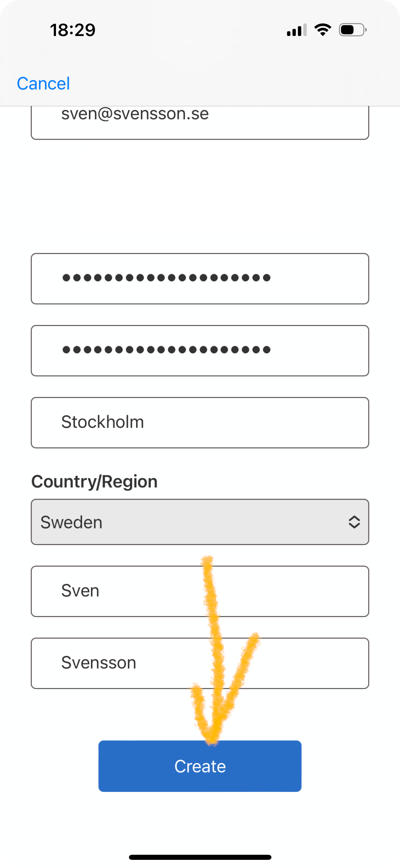Click the Country/Region label text
Image resolution: width=400 pixels, height=868 pixels.
click(94, 482)
